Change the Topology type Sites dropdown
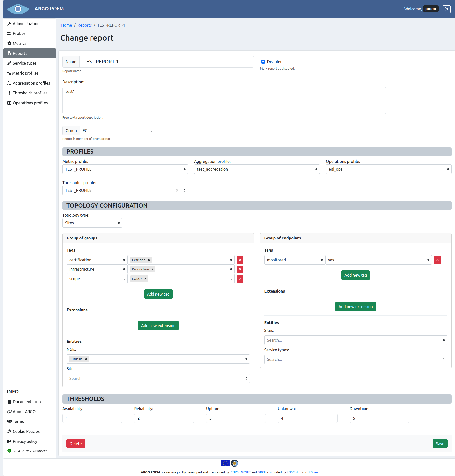455x476 pixels. coord(92,223)
